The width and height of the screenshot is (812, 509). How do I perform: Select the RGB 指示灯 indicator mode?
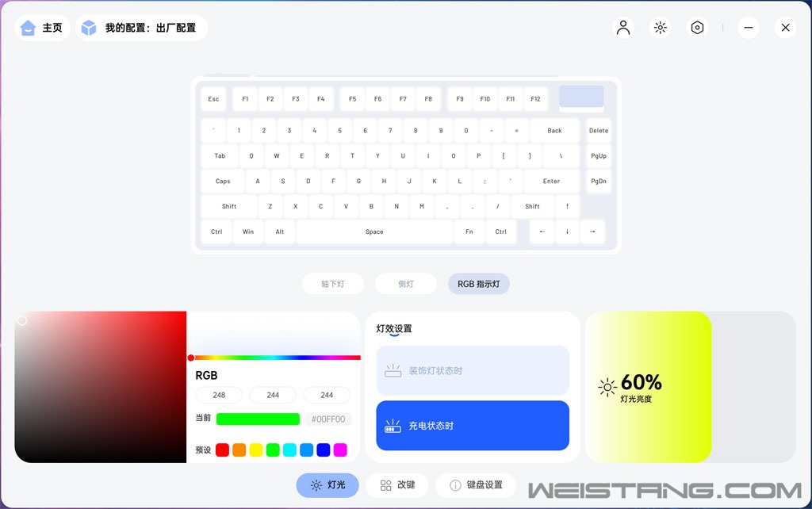pyautogui.click(x=478, y=284)
